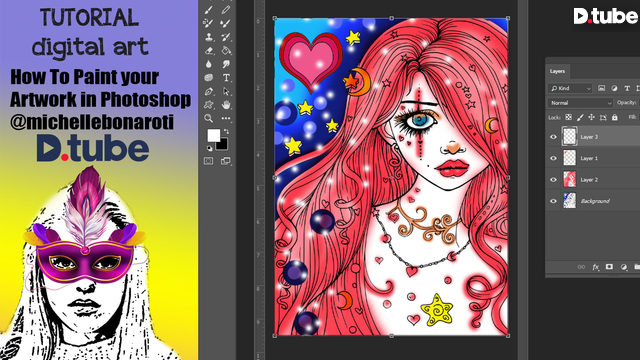
Task: Select the row named Layer 2
Action: pos(593,180)
